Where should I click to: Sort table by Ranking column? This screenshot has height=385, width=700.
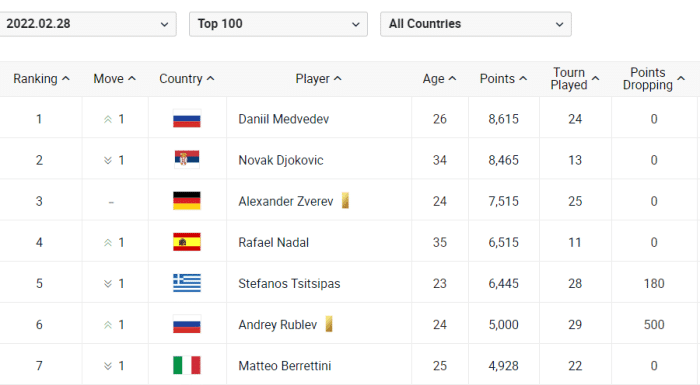click(41, 79)
